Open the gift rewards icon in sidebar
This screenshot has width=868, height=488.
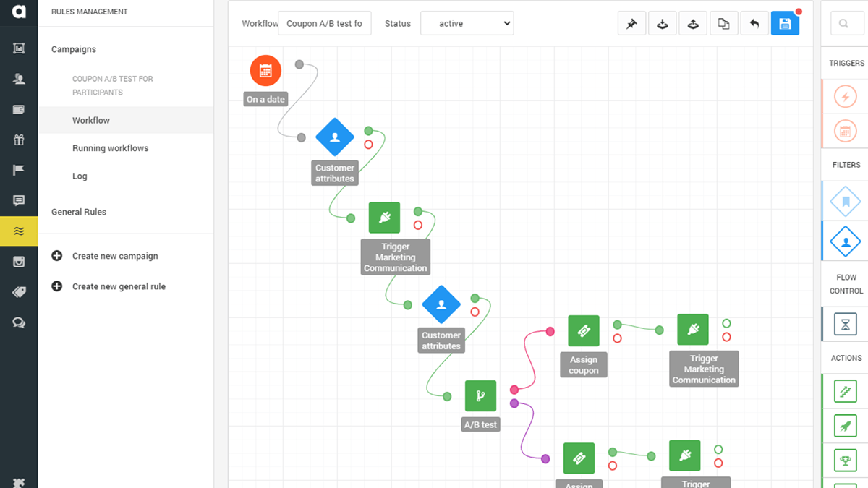click(x=19, y=140)
